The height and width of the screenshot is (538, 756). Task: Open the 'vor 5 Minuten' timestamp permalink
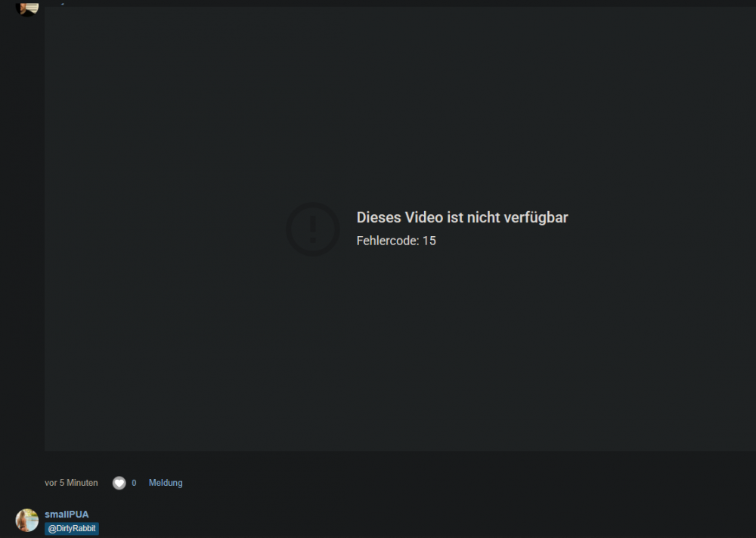pos(71,483)
